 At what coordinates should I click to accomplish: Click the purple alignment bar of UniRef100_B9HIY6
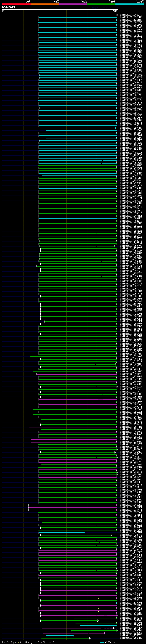[77, 374]
